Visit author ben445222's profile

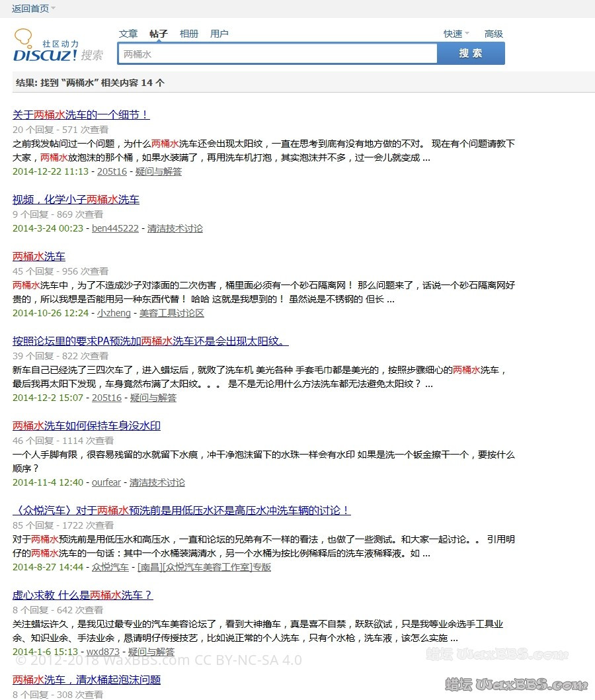tap(115, 228)
